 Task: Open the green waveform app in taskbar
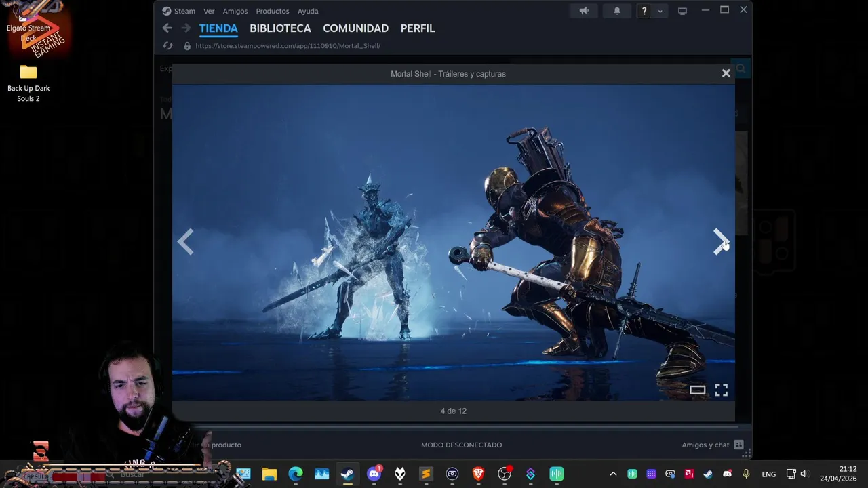click(x=557, y=474)
